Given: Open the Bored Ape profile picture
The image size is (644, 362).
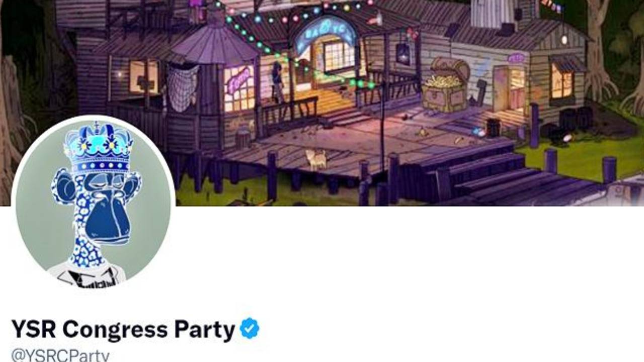Looking at the screenshot, I should [x=94, y=202].
